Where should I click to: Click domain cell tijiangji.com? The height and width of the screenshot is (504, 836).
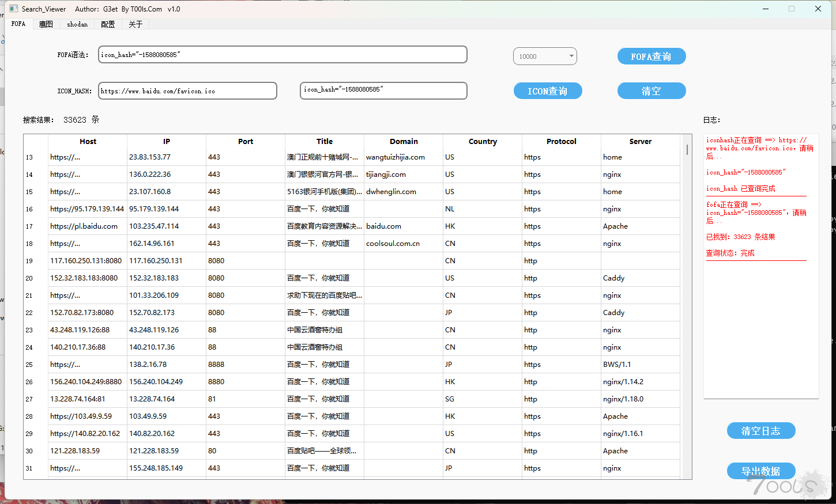[x=404, y=175]
